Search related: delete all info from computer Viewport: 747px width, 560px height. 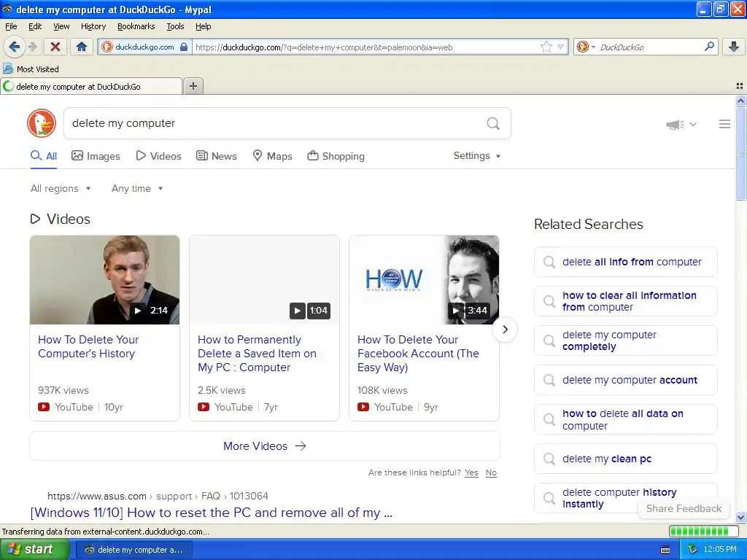click(625, 262)
